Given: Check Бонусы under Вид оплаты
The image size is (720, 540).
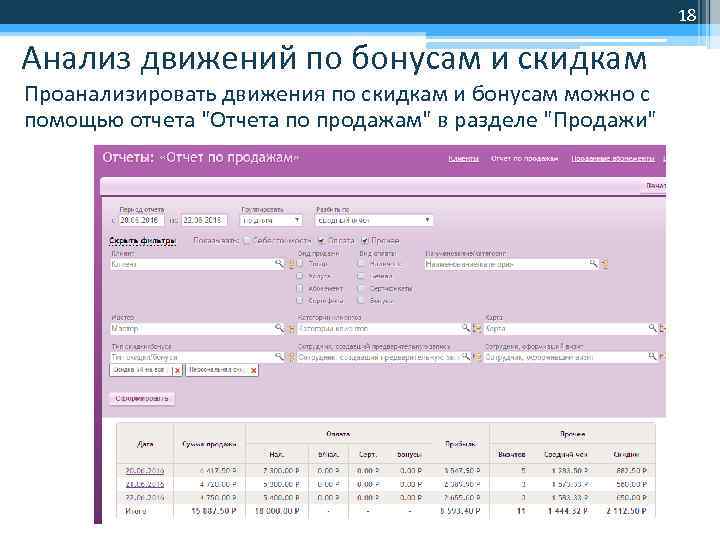Looking at the screenshot, I should pyautogui.click(x=361, y=300).
